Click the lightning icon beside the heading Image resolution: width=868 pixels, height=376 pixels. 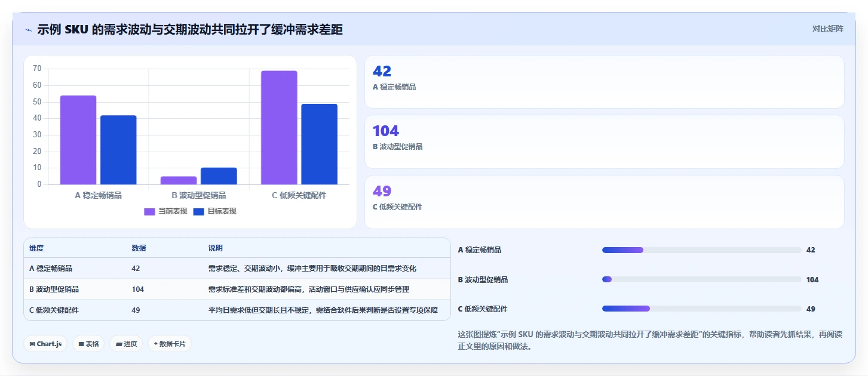click(x=29, y=30)
